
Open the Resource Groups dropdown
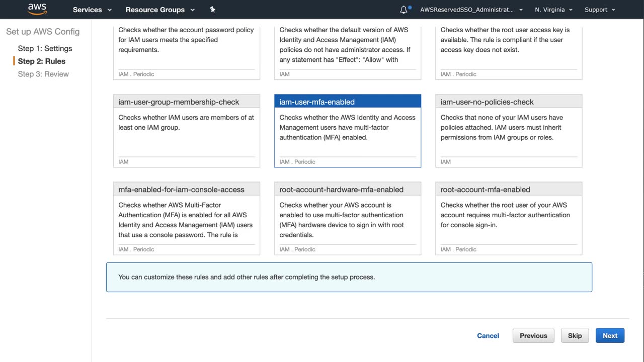[x=159, y=10]
